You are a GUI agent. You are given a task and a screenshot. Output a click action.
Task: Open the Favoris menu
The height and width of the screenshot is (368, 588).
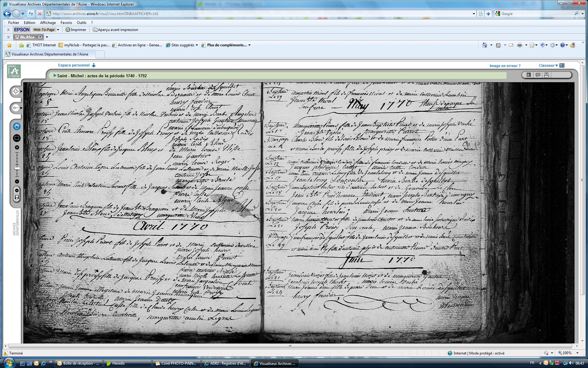coord(66,23)
